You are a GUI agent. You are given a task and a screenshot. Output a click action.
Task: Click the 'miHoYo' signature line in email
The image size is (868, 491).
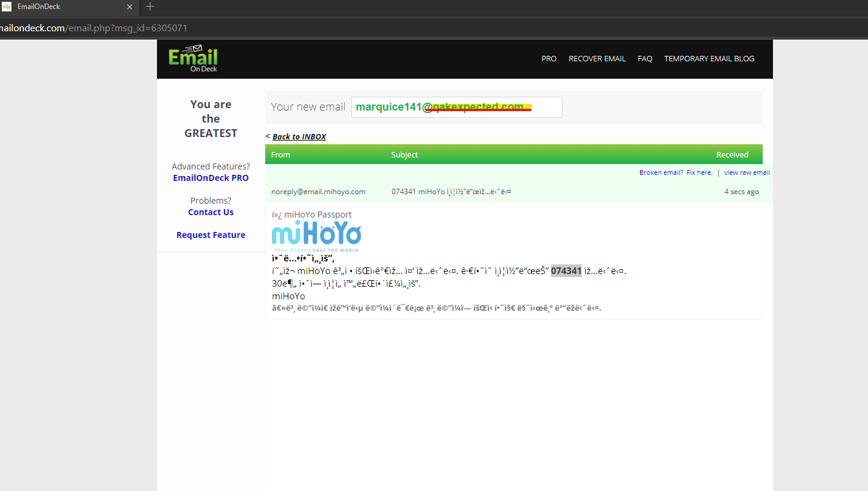[289, 296]
